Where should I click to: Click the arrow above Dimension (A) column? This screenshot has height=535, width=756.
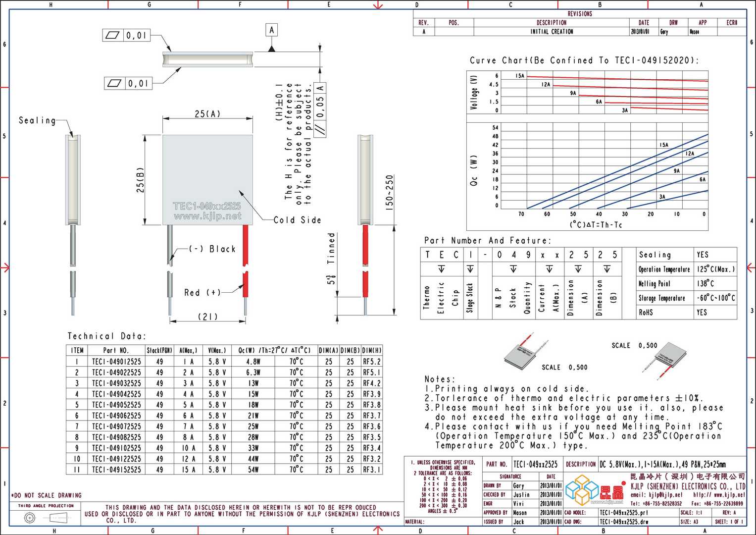click(578, 269)
